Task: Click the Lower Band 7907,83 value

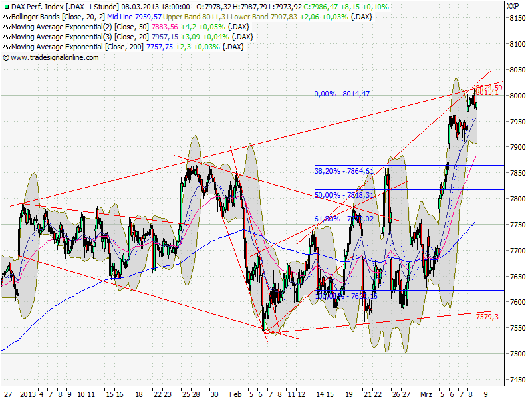Action: (x=263, y=17)
